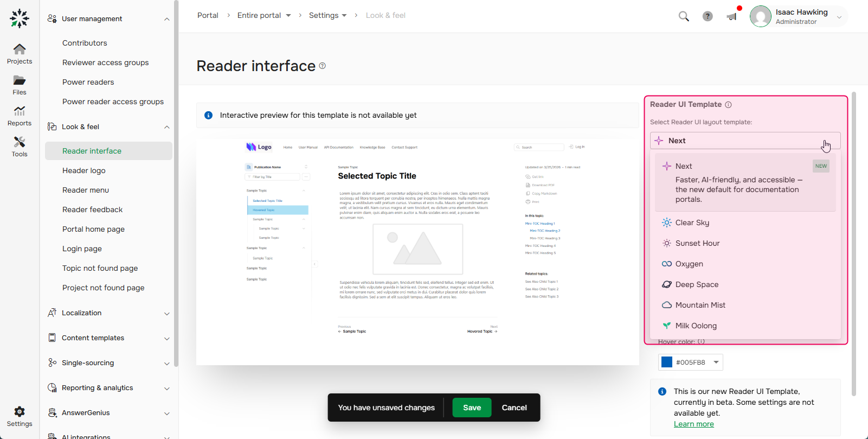The height and width of the screenshot is (439, 868).
Task: Open the search magnifier icon
Action: coord(684,16)
